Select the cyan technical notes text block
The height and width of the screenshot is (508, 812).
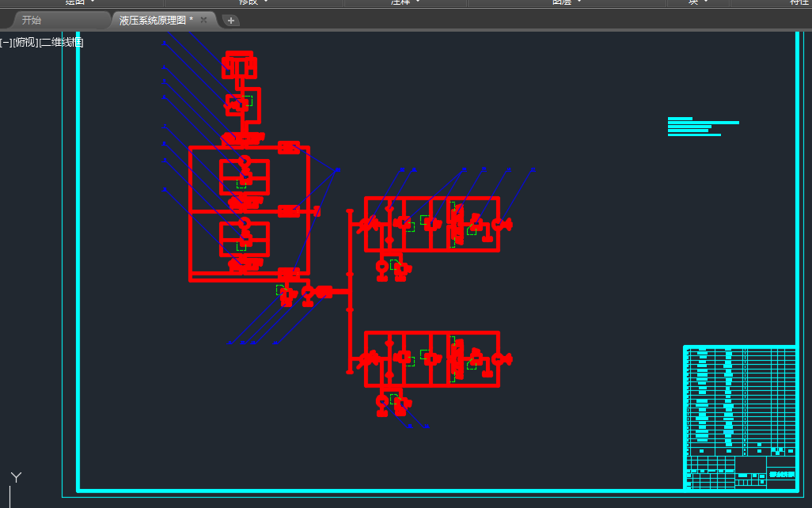tap(704, 127)
